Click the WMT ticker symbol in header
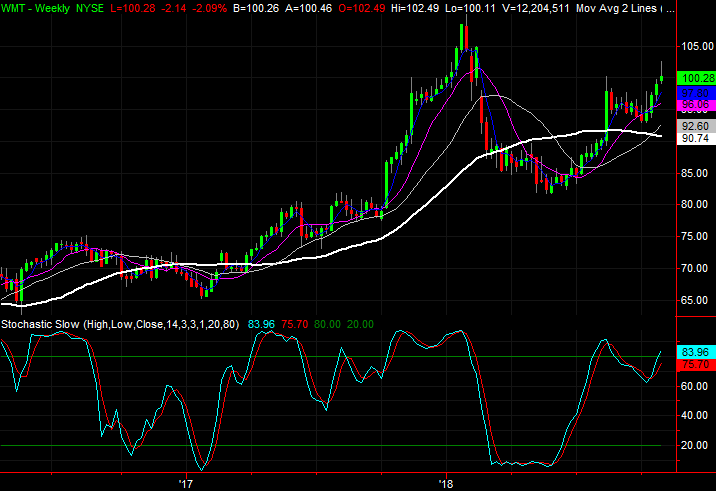The width and height of the screenshot is (716, 491). (x=15, y=8)
